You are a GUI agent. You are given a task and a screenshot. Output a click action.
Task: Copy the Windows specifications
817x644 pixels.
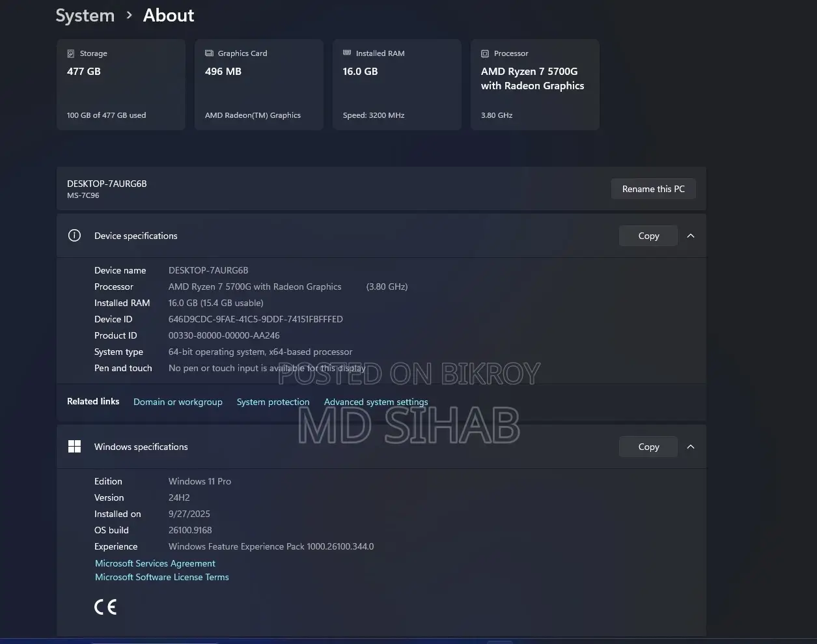coord(648,447)
